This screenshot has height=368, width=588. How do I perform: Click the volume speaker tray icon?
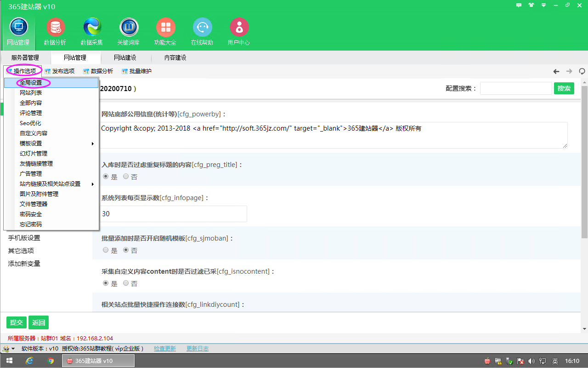point(531,361)
